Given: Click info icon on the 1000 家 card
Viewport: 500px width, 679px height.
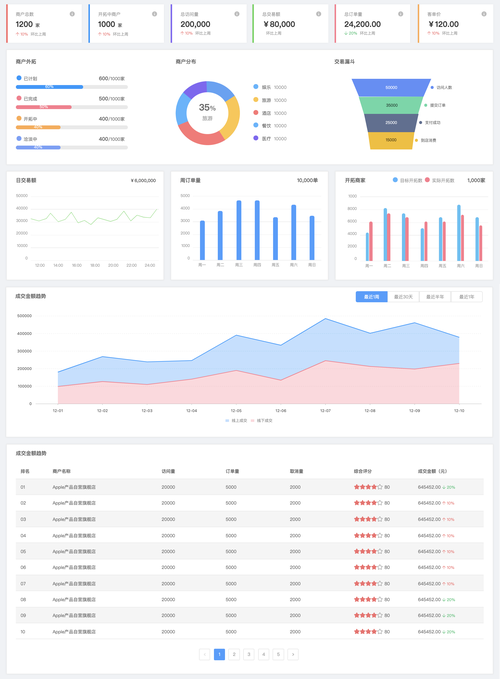Looking at the screenshot, I should coord(155,14).
